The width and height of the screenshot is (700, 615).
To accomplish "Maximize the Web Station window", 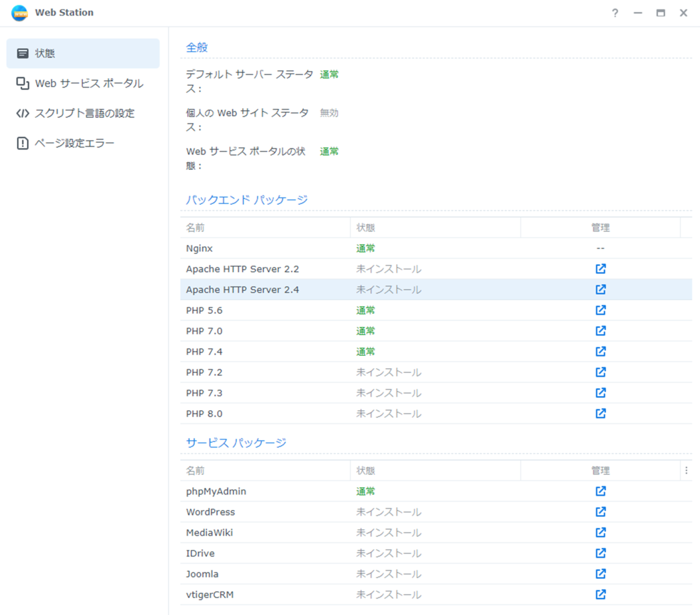I will coord(660,13).
